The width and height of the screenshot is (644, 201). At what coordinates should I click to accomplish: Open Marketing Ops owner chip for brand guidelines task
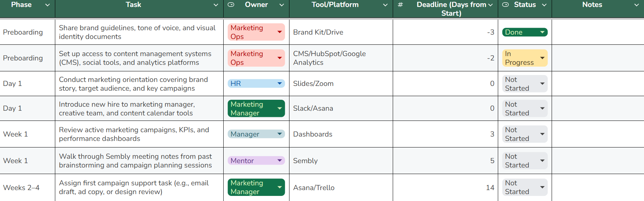click(x=256, y=32)
